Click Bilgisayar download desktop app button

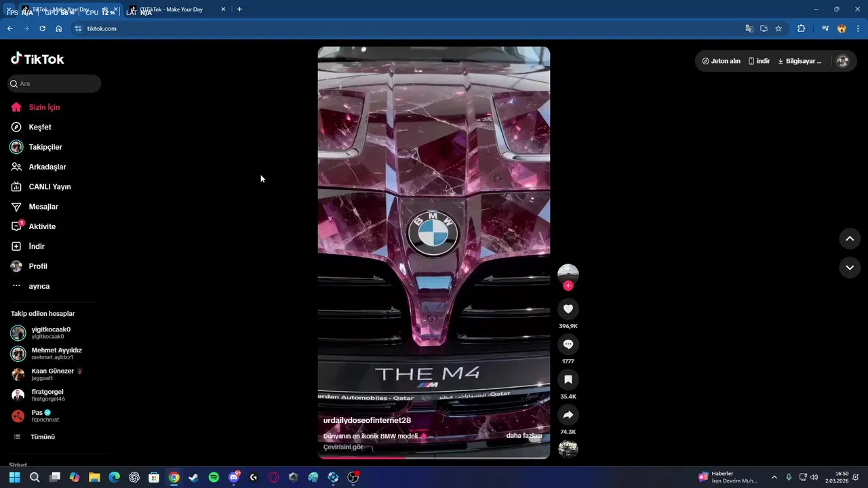pos(800,61)
